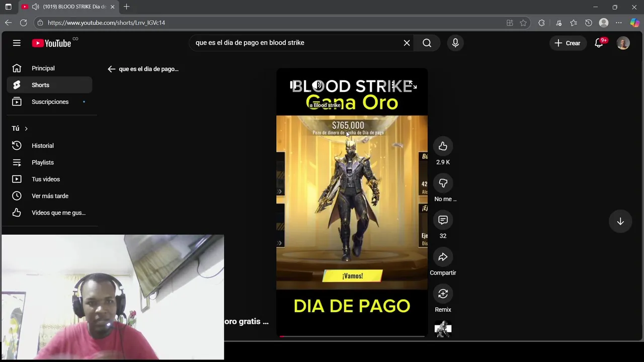Open tab actions menu icon
The image size is (644, 362).
pyautogui.click(x=8, y=7)
